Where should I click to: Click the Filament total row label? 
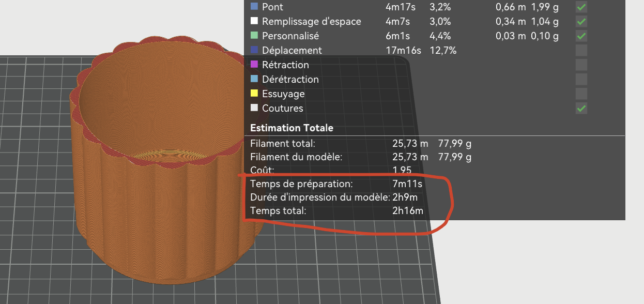click(x=283, y=143)
